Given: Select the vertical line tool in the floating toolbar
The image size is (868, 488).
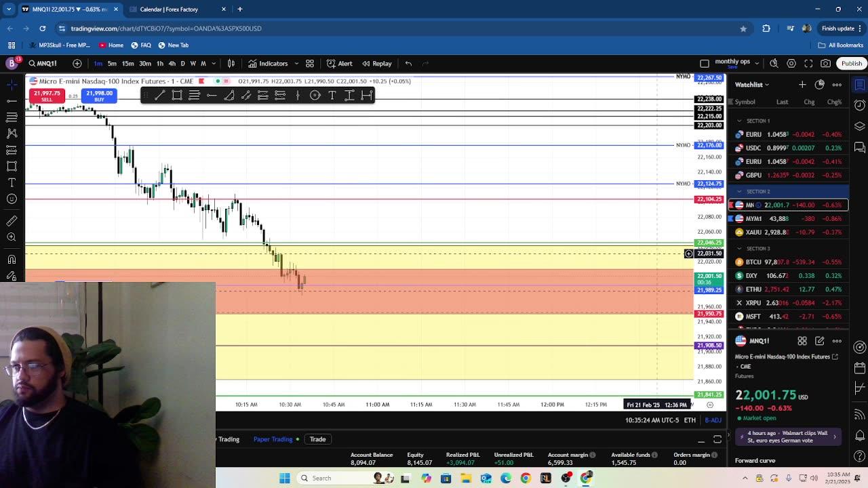Looking at the screenshot, I should 298,96.
